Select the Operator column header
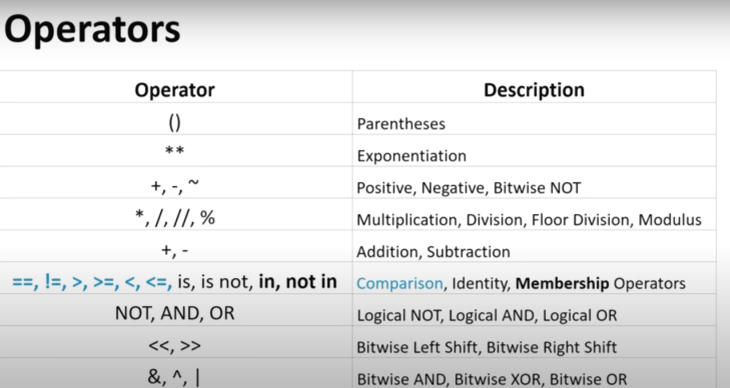The image size is (730, 388). click(x=175, y=89)
